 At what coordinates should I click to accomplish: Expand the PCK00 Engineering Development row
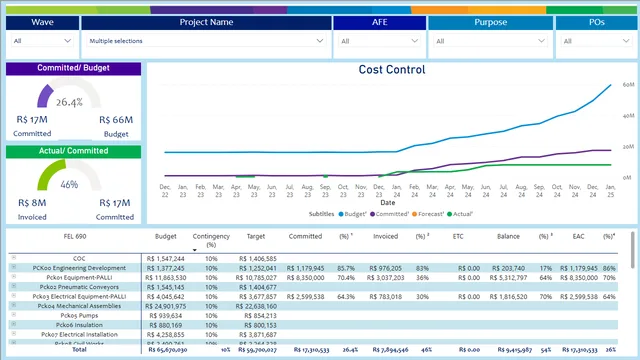point(13,267)
